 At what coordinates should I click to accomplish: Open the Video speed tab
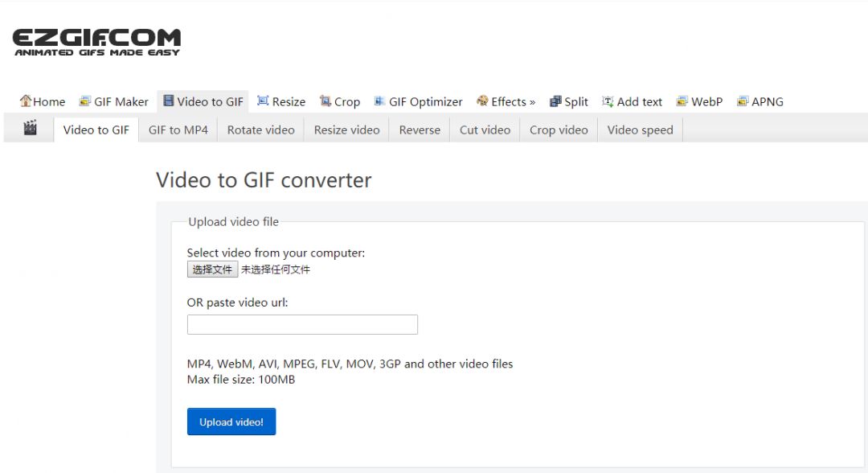coord(640,130)
